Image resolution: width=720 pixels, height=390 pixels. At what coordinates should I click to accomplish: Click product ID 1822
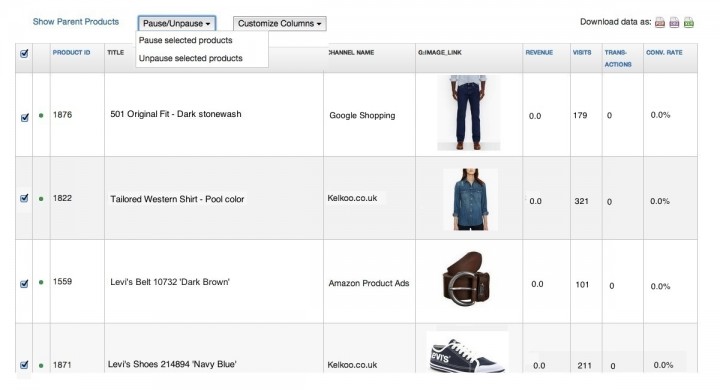click(62, 198)
